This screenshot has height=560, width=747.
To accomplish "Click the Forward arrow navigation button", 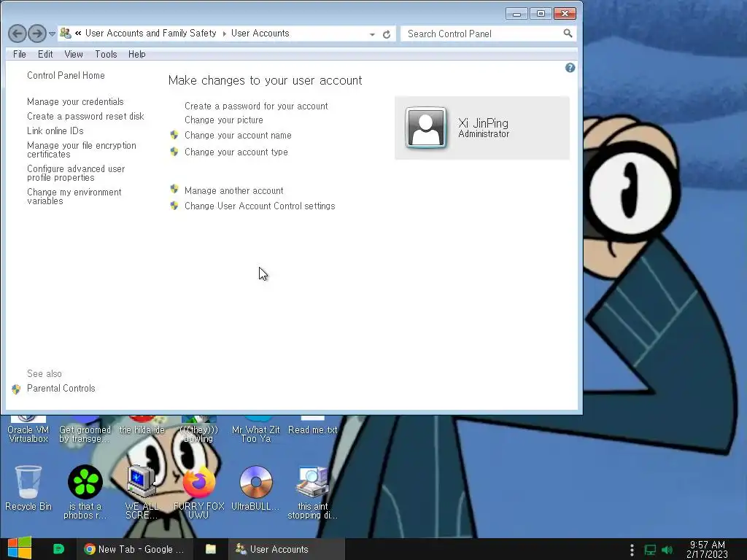I will point(36,34).
